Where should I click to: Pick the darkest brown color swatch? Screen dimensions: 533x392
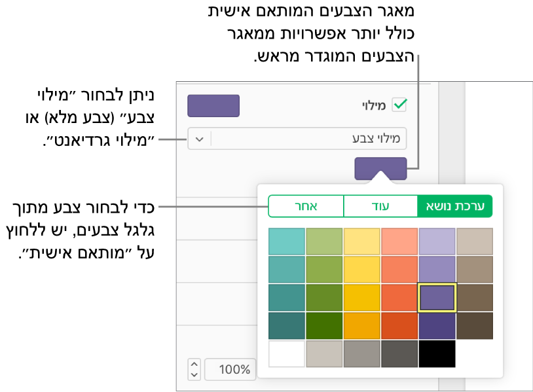pyautogui.click(x=475, y=325)
